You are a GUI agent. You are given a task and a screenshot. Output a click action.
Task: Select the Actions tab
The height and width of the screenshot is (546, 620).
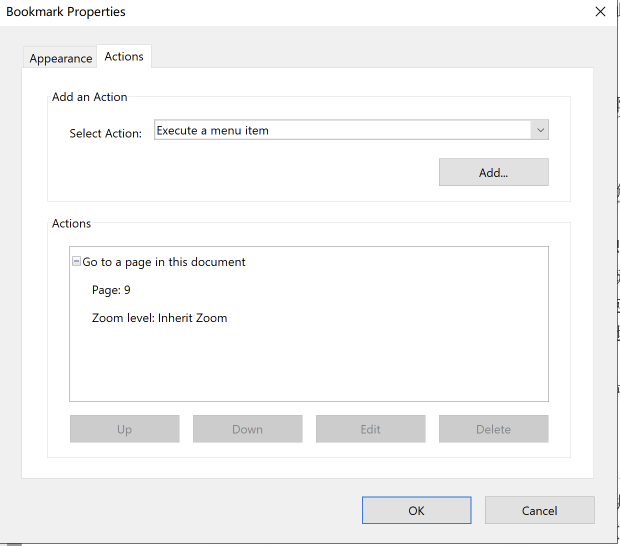coord(124,57)
